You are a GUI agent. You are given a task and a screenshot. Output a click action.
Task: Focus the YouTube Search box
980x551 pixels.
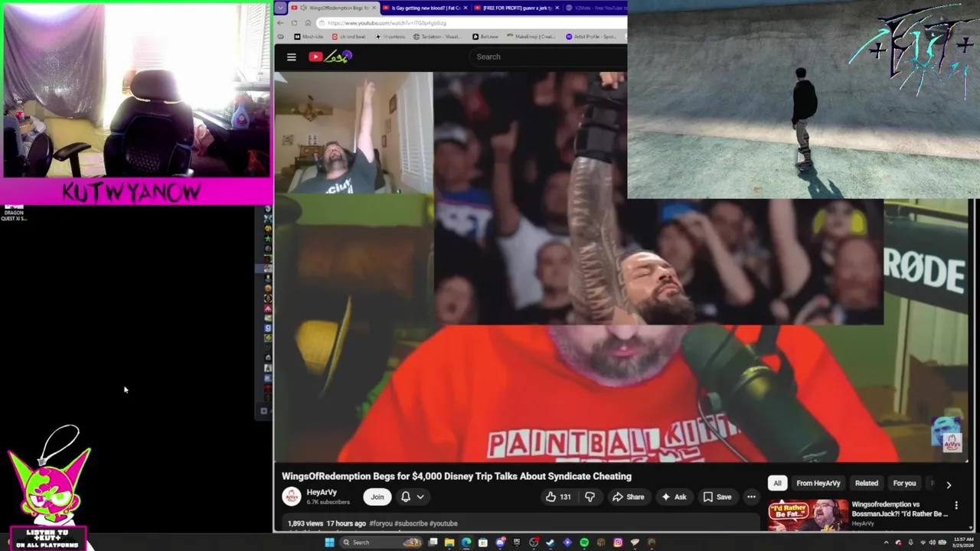[x=547, y=57]
